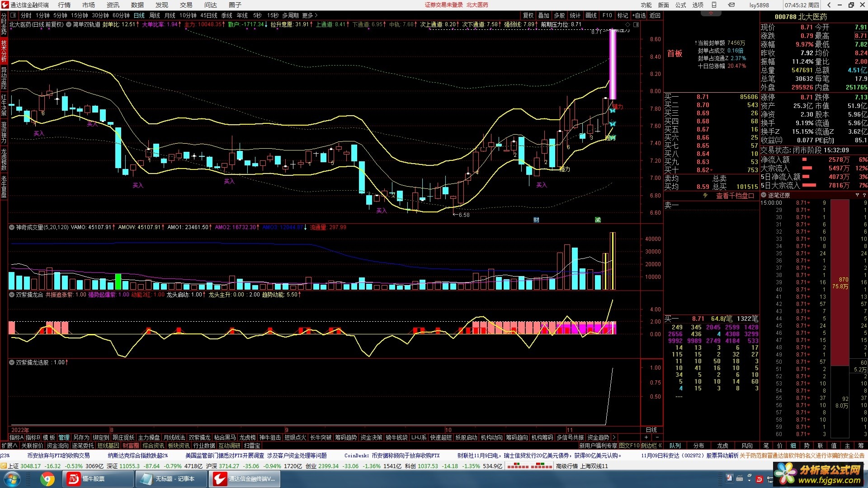
Task: Open the mail envelope icon in the title bar
Action: [731, 5]
